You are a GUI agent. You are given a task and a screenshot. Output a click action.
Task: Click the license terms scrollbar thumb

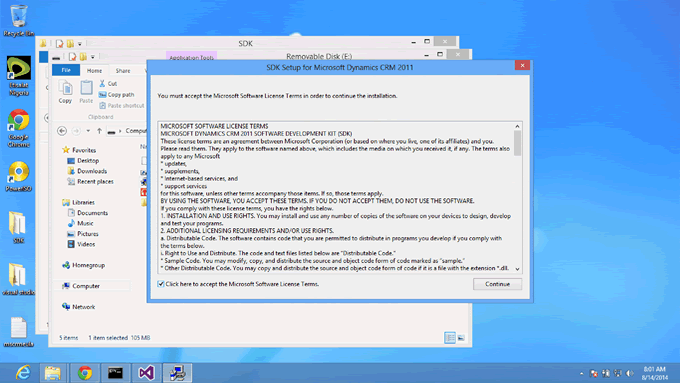[517, 143]
